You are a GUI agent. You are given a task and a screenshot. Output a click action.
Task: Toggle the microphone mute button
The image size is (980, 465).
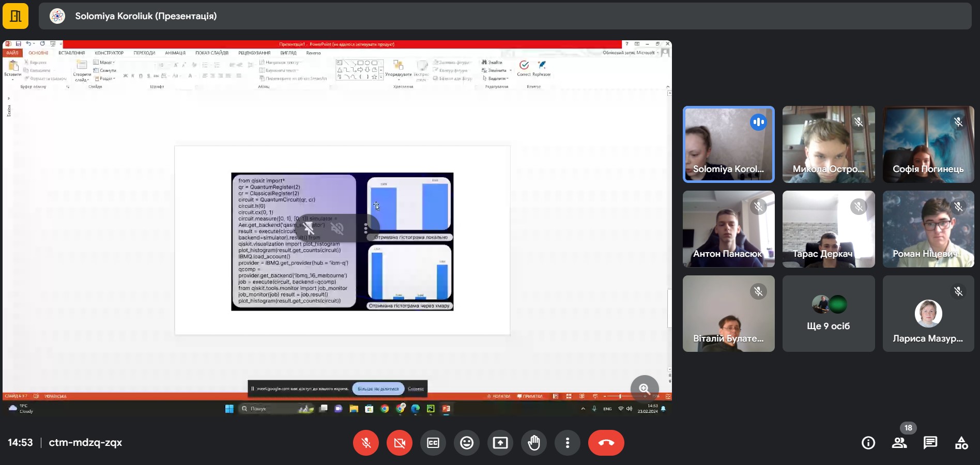coord(366,443)
